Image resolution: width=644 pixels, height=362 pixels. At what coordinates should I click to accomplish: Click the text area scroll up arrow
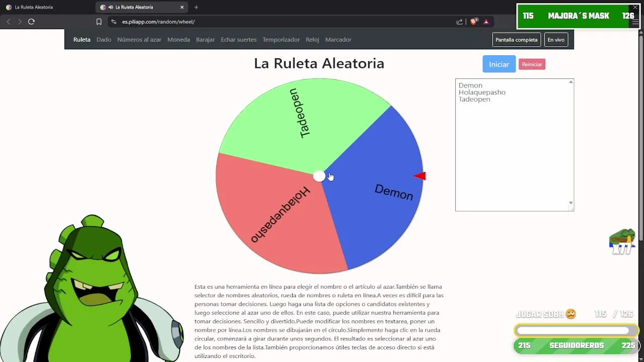coord(571,82)
